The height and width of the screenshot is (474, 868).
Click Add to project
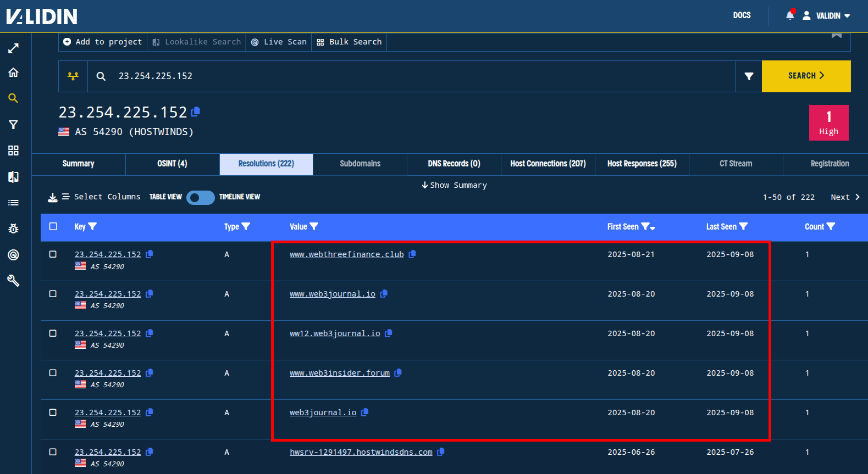tap(103, 42)
